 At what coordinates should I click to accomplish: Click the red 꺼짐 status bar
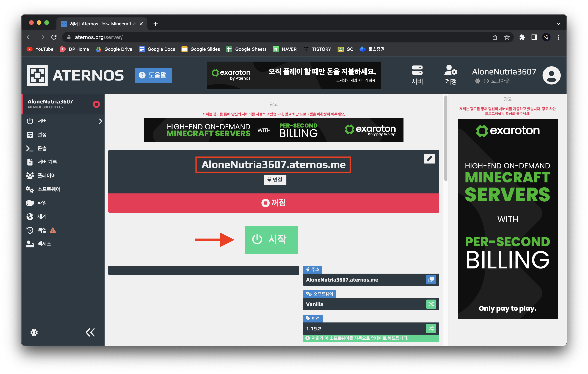pos(274,203)
